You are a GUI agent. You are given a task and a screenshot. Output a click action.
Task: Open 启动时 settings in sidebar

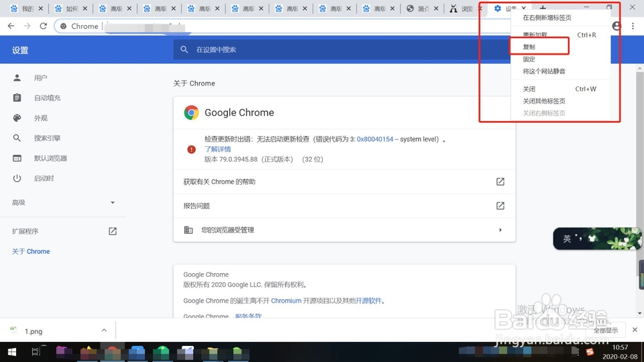pos(44,178)
